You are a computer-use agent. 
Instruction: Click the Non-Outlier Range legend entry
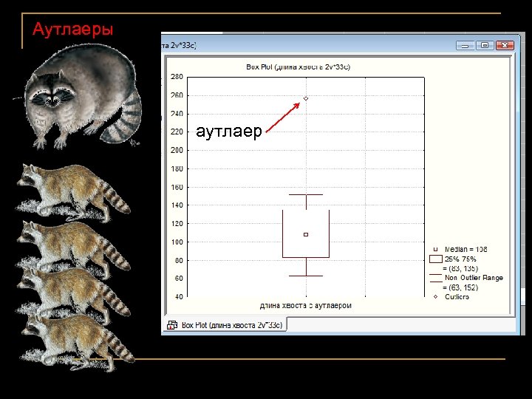point(466,282)
